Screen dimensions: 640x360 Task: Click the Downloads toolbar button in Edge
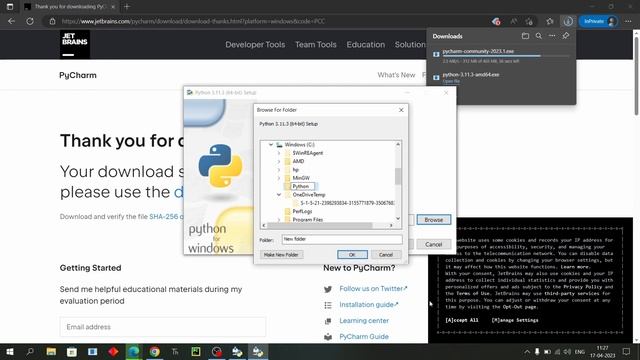click(x=568, y=21)
